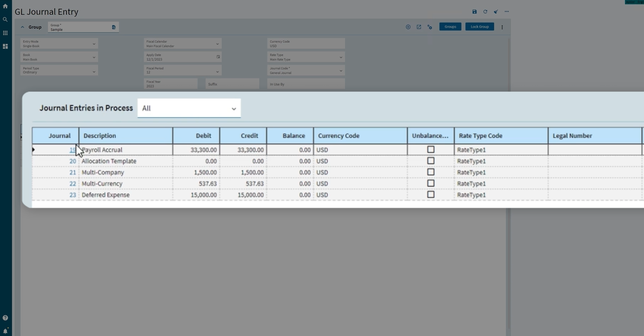644x336 pixels.
Task: Open the Fiscal Period dropdown
Action: point(183,70)
